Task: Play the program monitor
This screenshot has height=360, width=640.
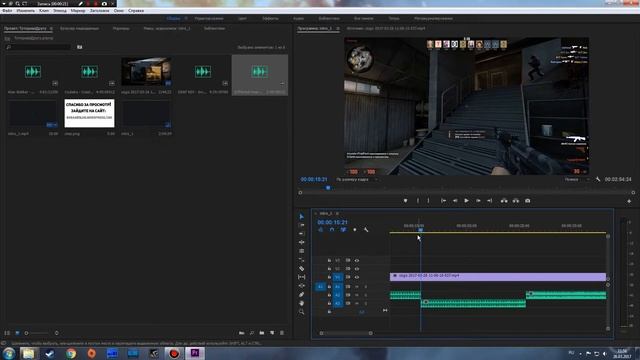Action: pos(467,201)
